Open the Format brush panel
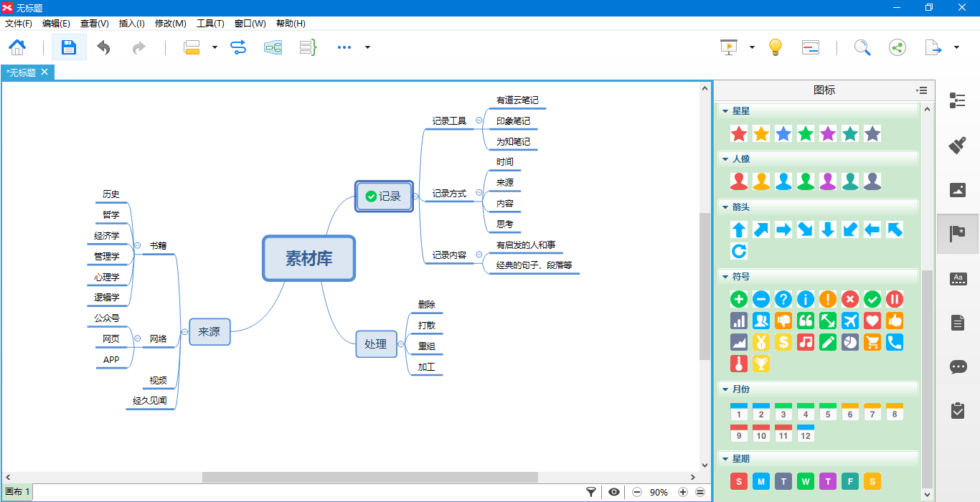The height and width of the screenshot is (502, 980). click(958, 146)
